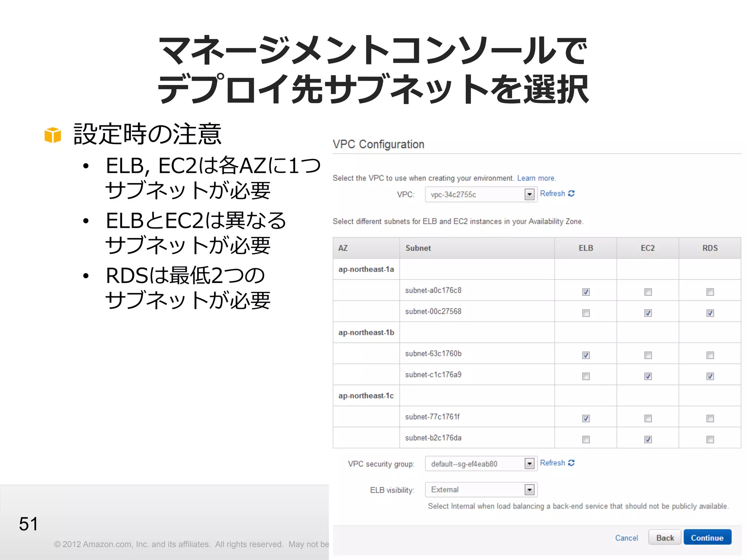Click the AZ column header
The image size is (747, 560).
coord(366,248)
